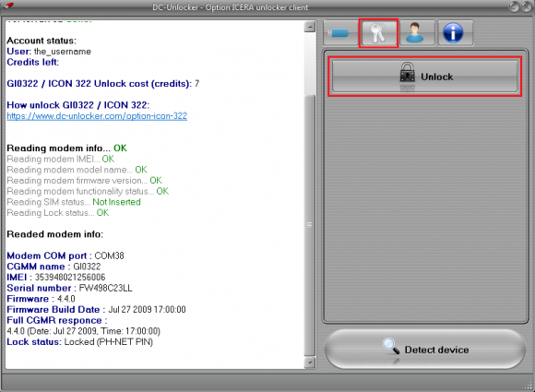Click the log scrollbar up arrow
This screenshot has width=535, height=392.
(309, 27)
